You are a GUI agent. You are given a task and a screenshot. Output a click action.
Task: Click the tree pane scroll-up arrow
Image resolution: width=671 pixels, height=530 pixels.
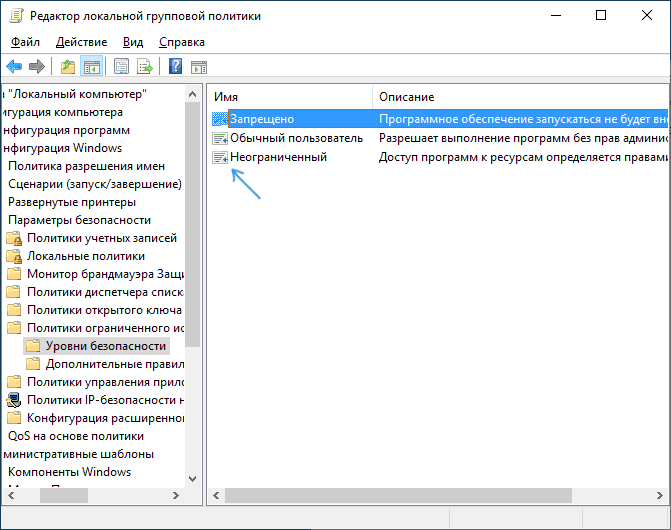click(x=193, y=95)
